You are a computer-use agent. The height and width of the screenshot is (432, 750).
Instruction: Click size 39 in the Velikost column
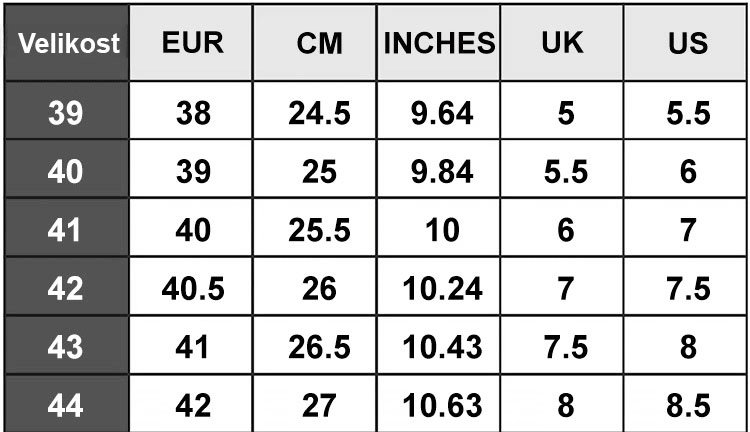pyautogui.click(x=66, y=113)
